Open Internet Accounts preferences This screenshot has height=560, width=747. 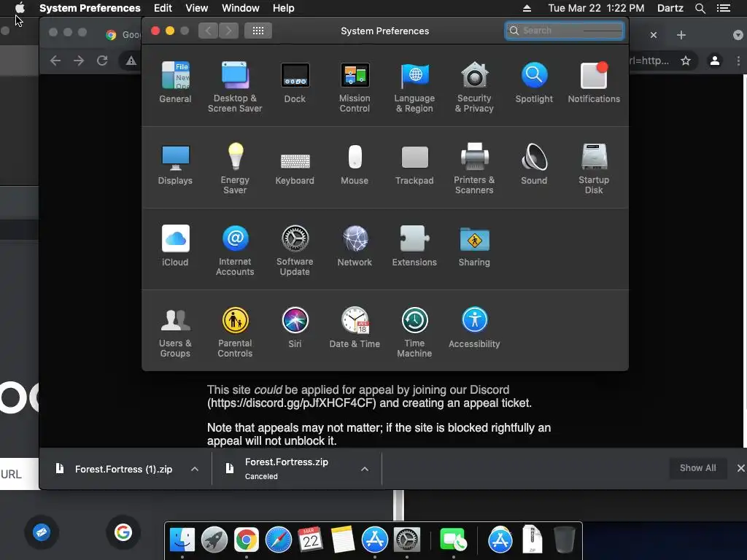[x=235, y=251]
